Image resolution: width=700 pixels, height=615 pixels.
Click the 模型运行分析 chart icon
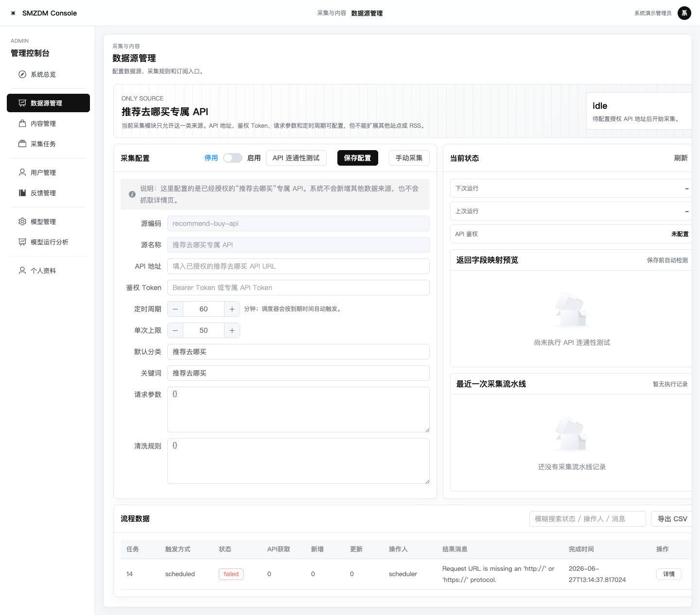pyautogui.click(x=22, y=242)
